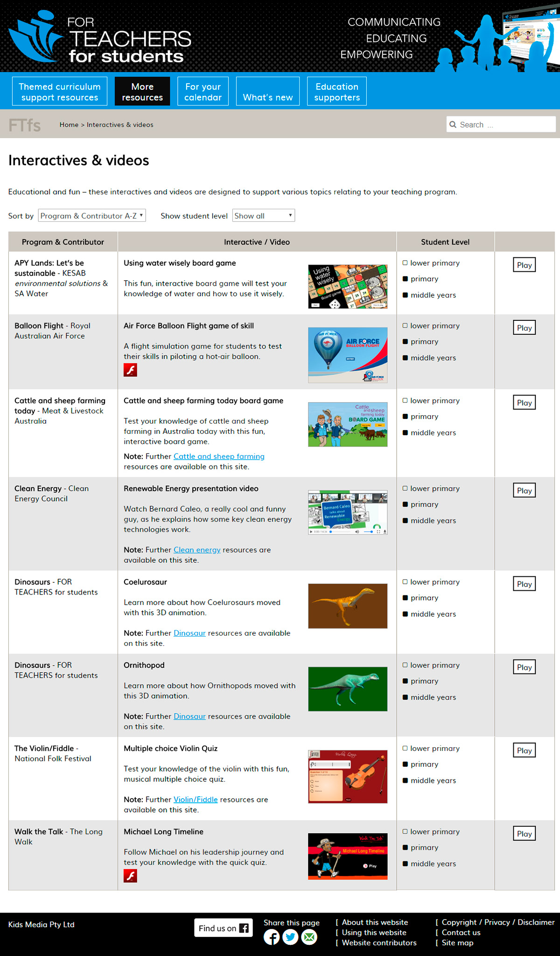
Task: Play the Using water wisely board game
Action: coord(524,265)
